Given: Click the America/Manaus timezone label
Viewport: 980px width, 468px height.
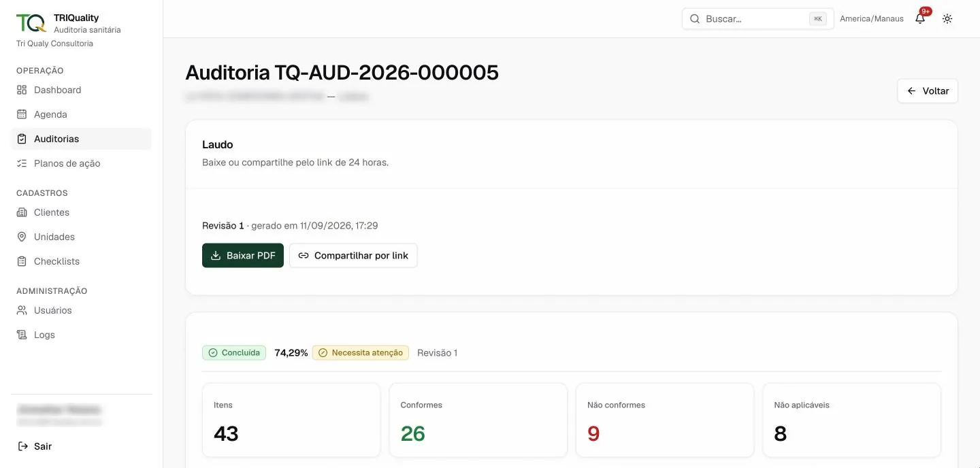Looking at the screenshot, I should point(872,19).
